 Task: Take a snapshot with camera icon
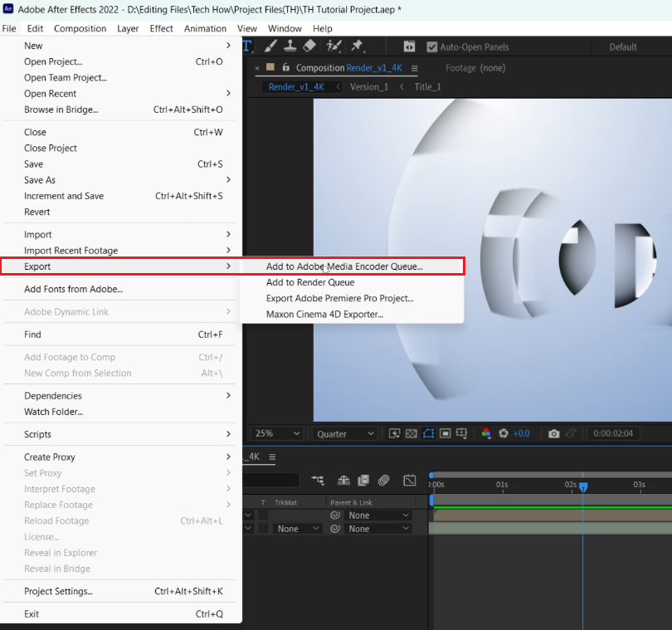pyautogui.click(x=553, y=433)
